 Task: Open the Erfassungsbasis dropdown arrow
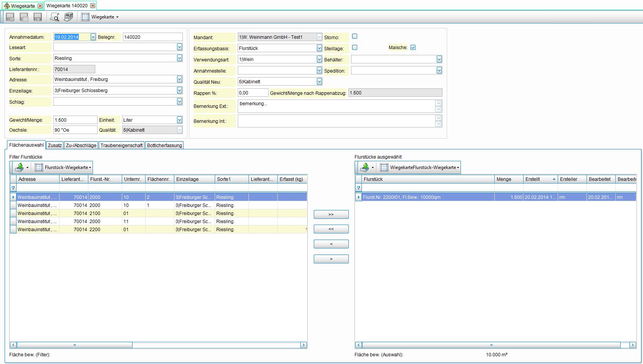[x=319, y=48]
